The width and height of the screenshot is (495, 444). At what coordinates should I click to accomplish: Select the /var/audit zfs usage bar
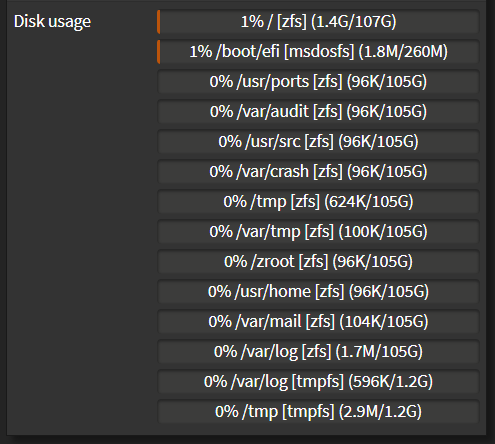(318, 112)
